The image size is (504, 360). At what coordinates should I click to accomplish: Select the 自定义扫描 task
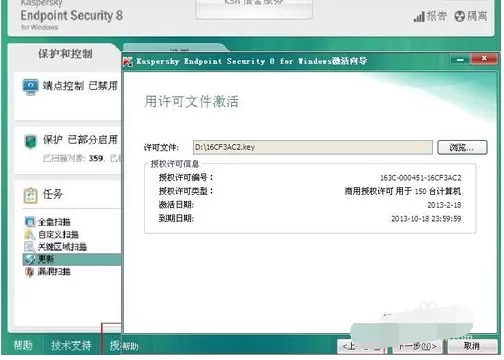tap(58, 234)
